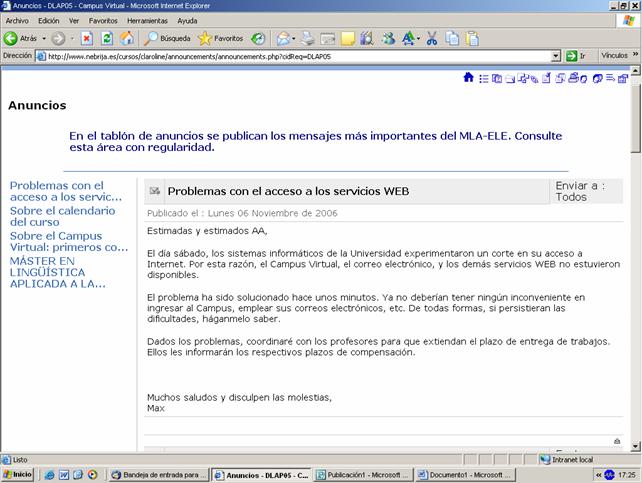The height and width of the screenshot is (483, 642).
Task: Open the Messenger people icon
Action: tap(388, 38)
